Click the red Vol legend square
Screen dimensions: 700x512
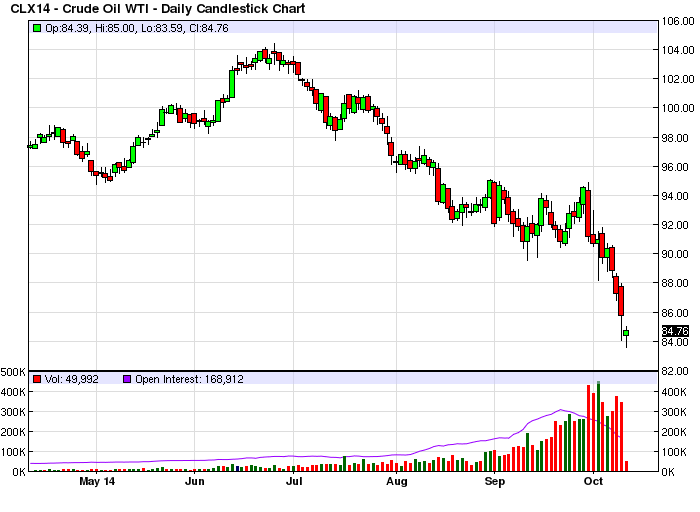[x=37, y=379]
